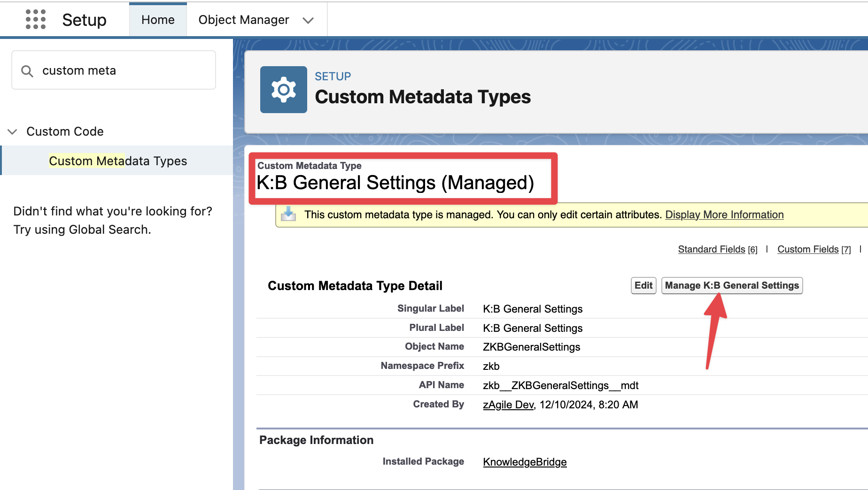Open the App Launcher dots icon
The height and width of the screenshot is (490, 868).
click(36, 20)
